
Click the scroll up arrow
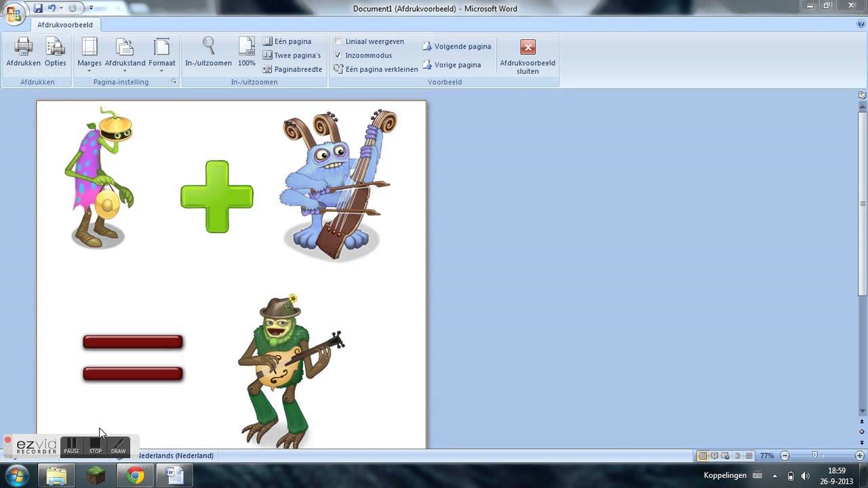point(863,106)
